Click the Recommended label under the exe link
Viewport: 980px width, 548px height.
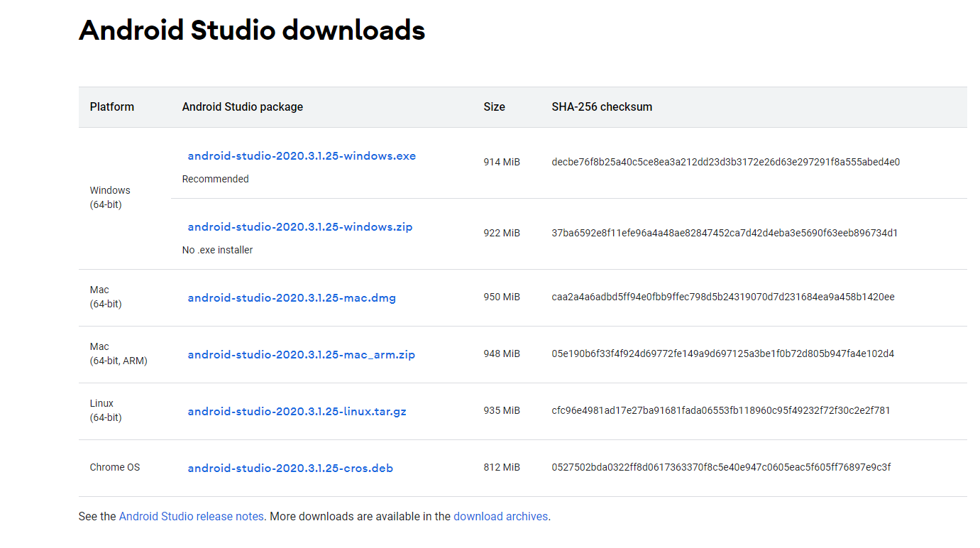point(215,178)
